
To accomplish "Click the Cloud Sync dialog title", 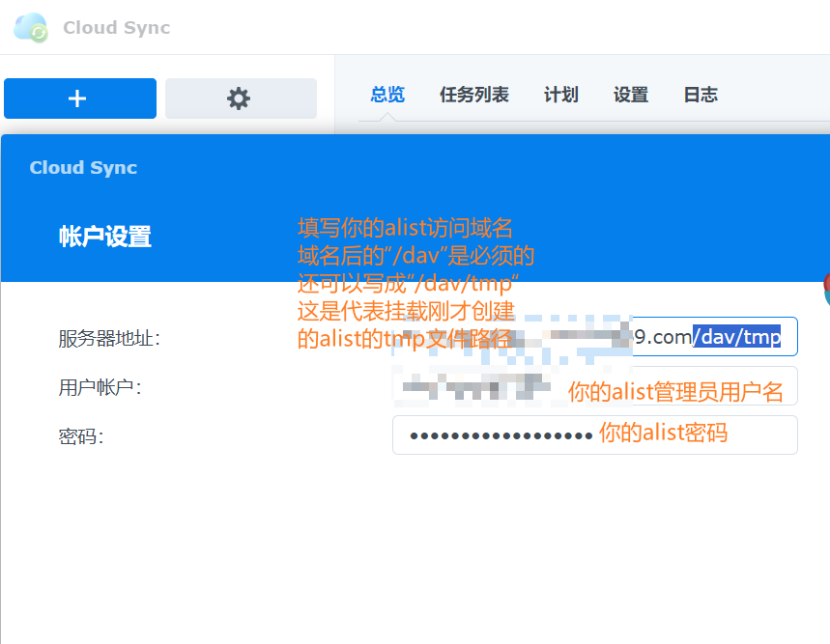I will tap(83, 168).
